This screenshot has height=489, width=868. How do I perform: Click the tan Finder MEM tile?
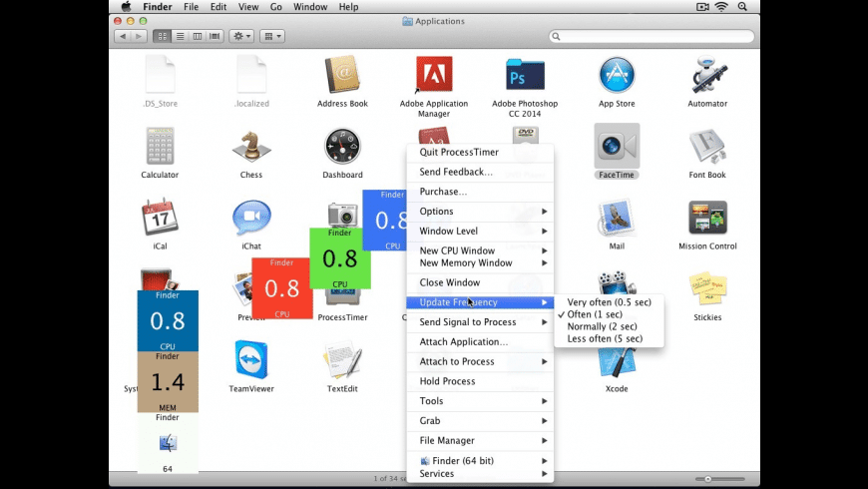click(168, 381)
